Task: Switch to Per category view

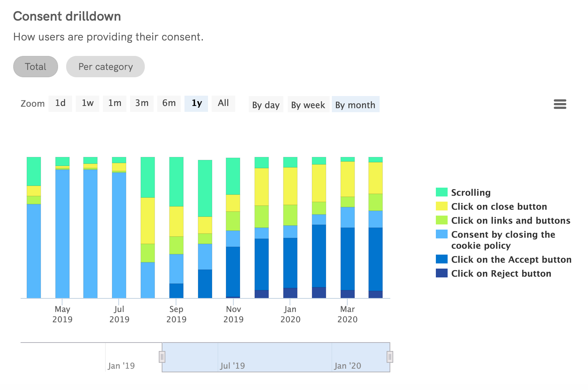Action: [x=105, y=67]
